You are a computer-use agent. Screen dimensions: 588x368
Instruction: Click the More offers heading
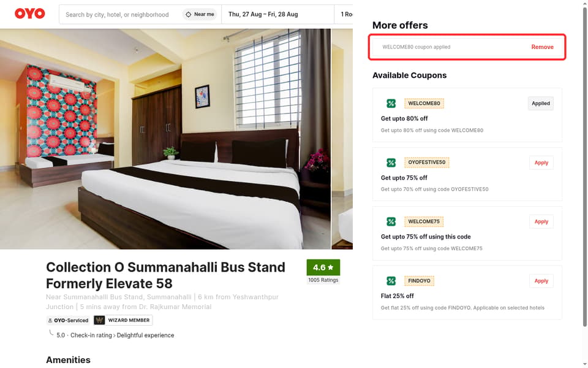pos(400,26)
